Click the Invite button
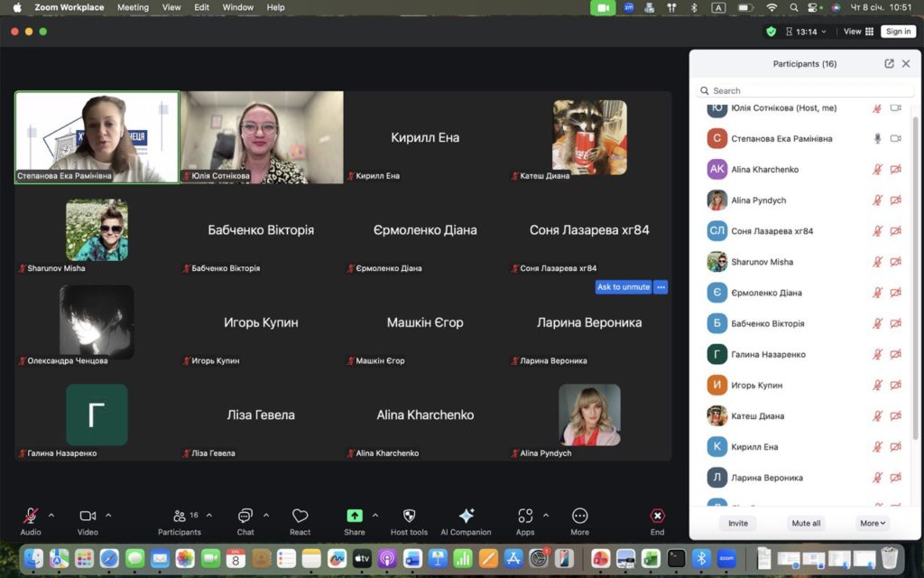The width and height of the screenshot is (924, 578). point(738,523)
